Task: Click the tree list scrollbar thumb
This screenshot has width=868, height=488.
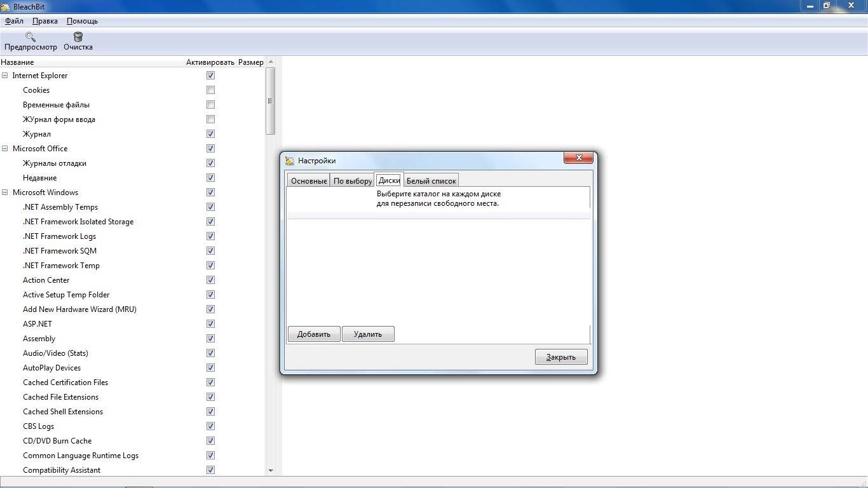Action: coord(271,101)
